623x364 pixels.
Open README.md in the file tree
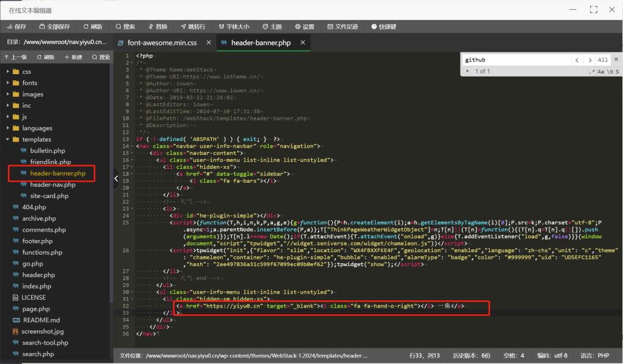click(x=41, y=320)
